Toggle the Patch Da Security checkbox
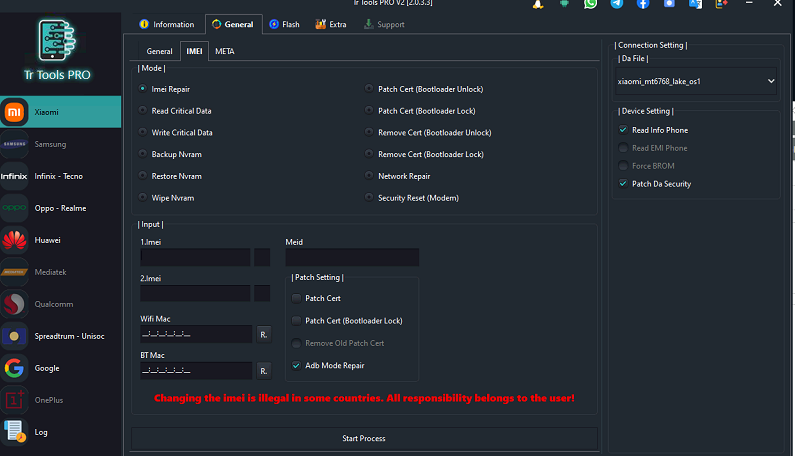The height and width of the screenshot is (456, 795). click(x=623, y=184)
